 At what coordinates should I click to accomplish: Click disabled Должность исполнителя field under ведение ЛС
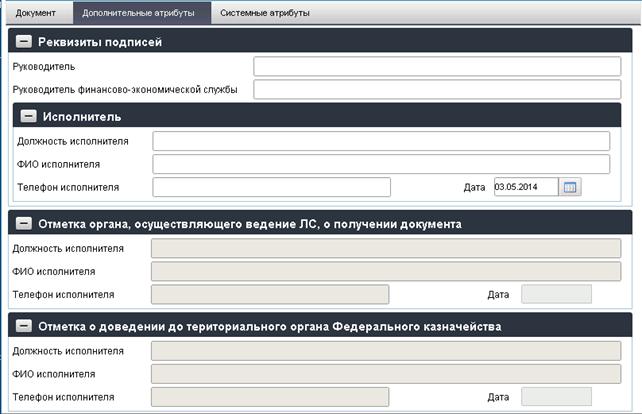[x=386, y=248]
